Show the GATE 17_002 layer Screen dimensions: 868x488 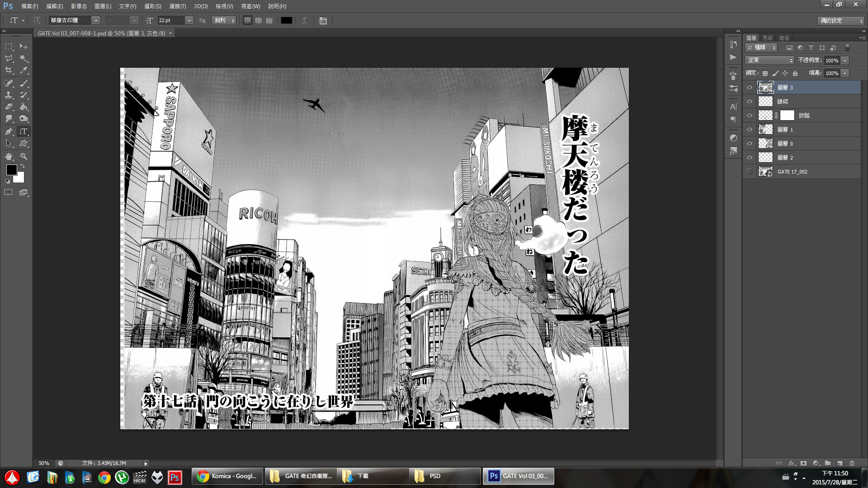750,172
